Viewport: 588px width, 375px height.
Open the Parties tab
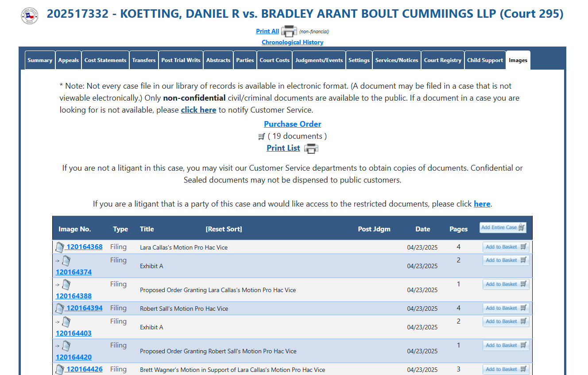tap(245, 60)
